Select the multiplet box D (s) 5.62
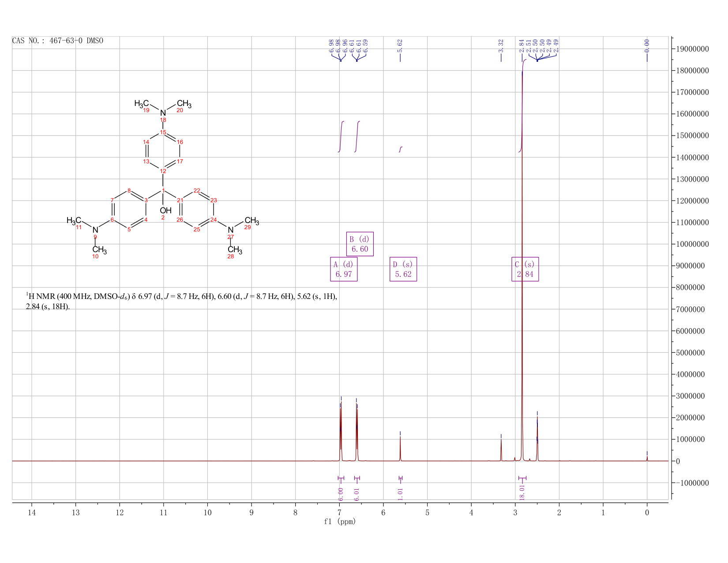The height and width of the screenshot is (563, 728). [403, 269]
